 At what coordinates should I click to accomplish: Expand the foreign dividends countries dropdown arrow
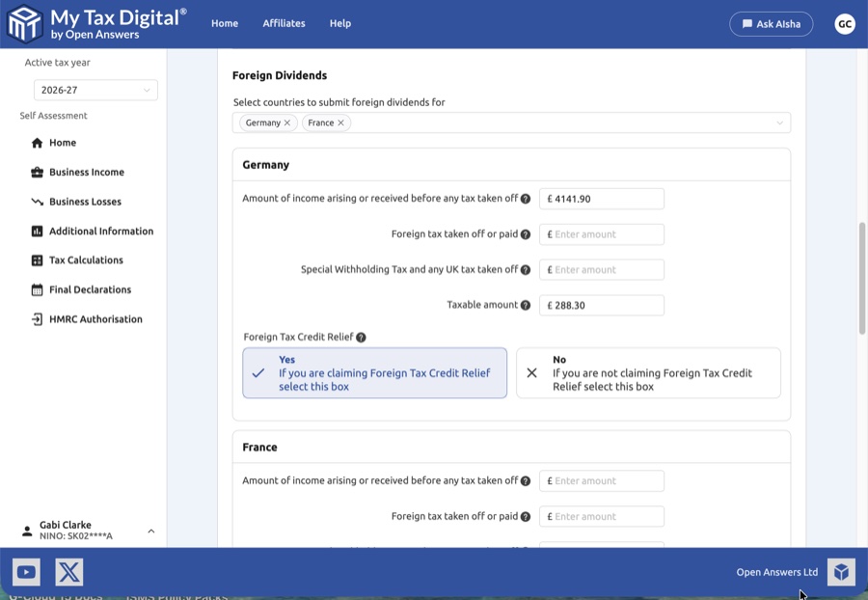(x=779, y=123)
